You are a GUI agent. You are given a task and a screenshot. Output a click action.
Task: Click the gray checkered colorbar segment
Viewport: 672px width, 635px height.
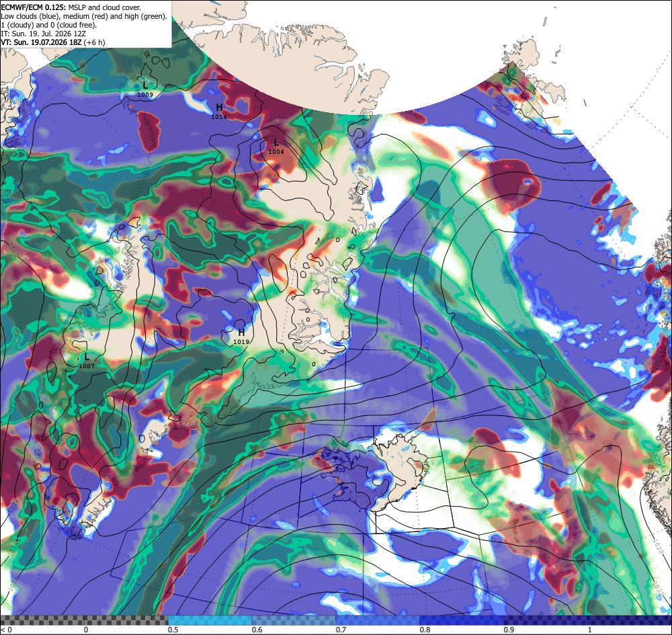[x=84, y=620]
